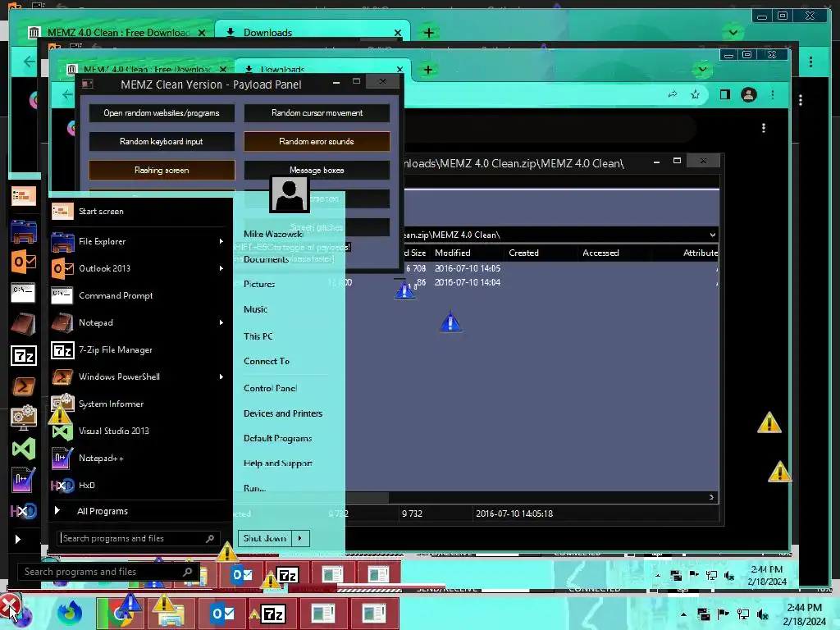Open Music from start menu
This screenshot has width=840, height=630.
(256, 309)
